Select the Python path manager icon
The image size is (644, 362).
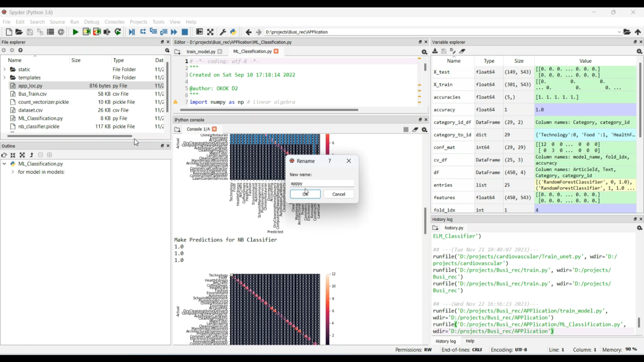[232, 32]
